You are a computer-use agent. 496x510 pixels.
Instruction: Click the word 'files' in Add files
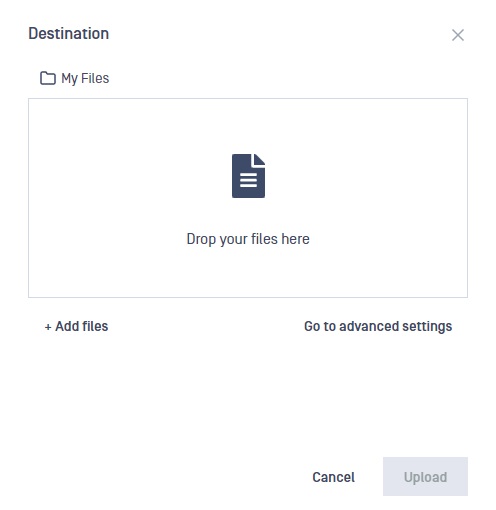tap(95, 326)
